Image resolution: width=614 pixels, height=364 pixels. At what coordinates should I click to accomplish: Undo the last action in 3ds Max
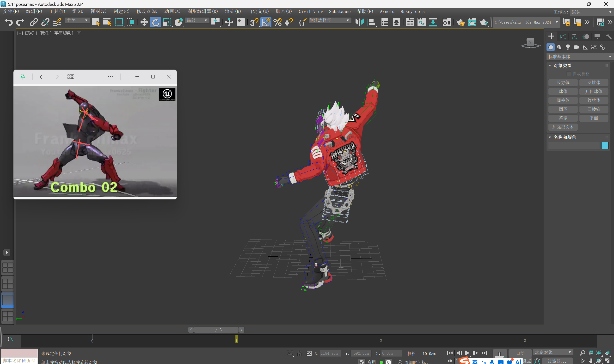point(9,22)
